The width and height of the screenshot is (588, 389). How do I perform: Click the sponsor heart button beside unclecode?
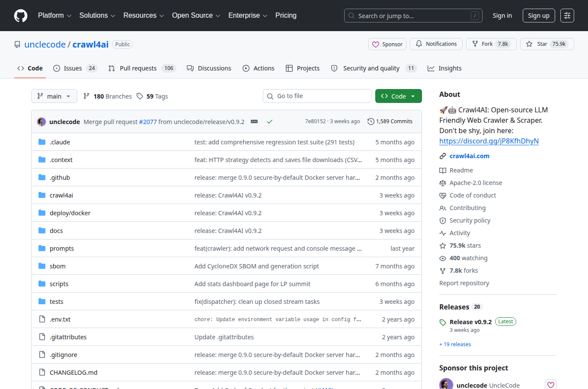551,385
